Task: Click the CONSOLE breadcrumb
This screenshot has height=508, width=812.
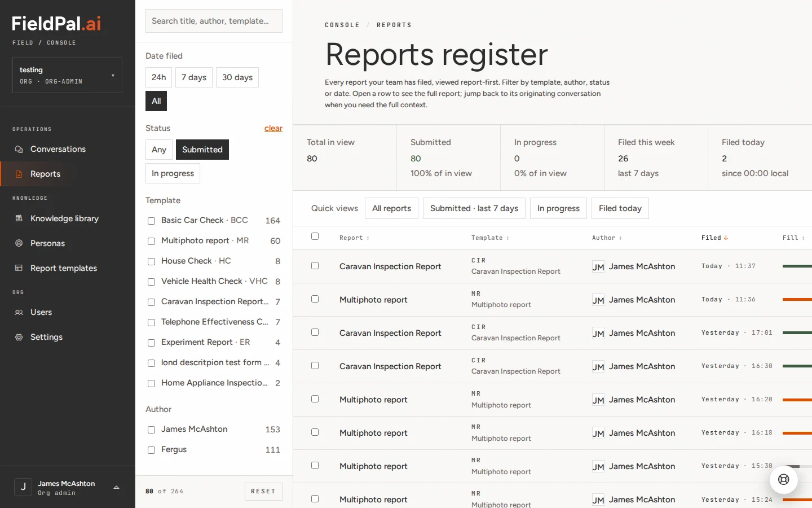Action: pyautogui.click(x=342, y=25)
